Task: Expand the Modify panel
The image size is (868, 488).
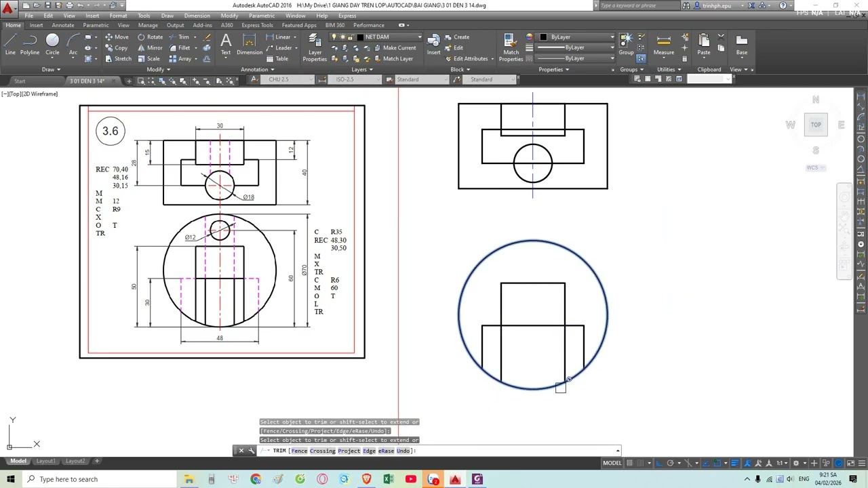Action: click(x=158, y=69)
